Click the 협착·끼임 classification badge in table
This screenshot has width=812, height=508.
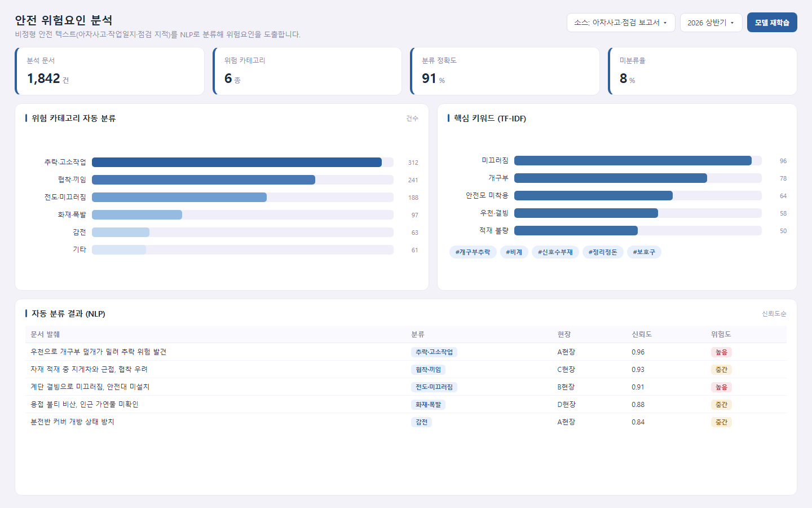(x=429, y=370)
